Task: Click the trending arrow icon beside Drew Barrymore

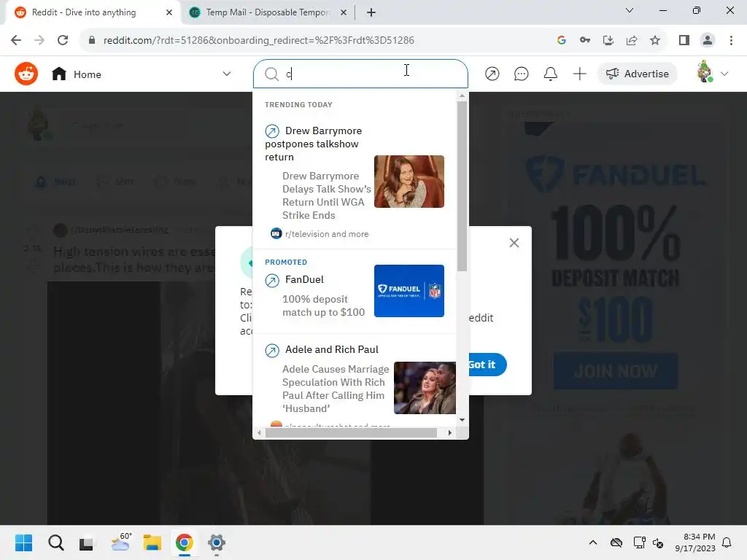Action: coord(272,131)
